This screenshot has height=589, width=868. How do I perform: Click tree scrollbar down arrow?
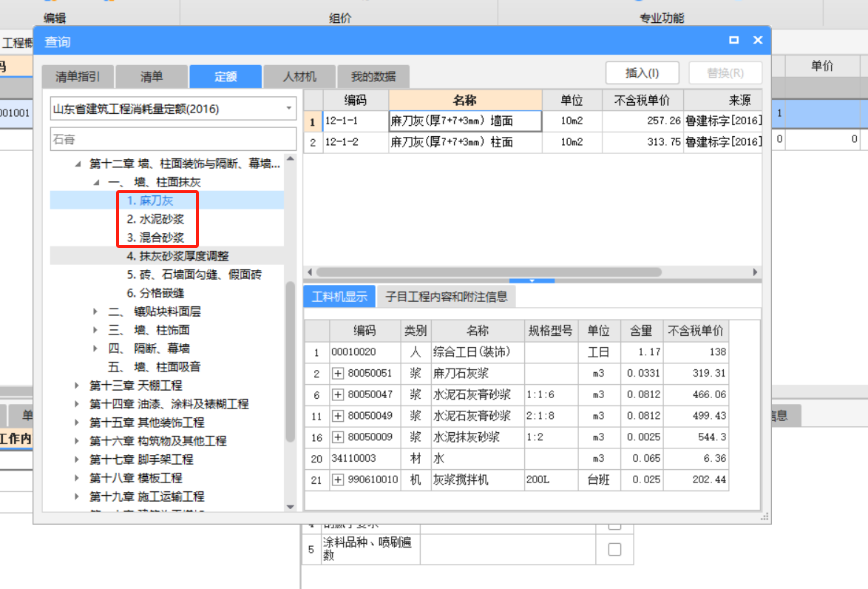[291, 507]
